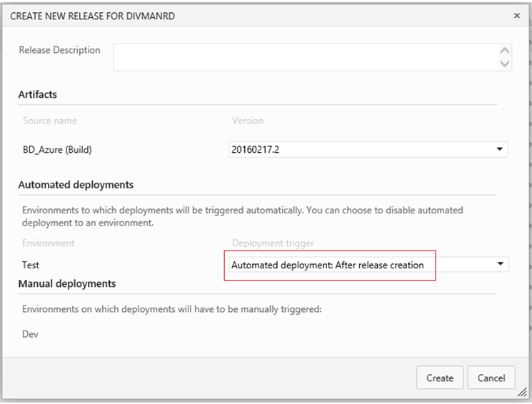This screenshot has width=532, height=404.
Task: Click the BD_Azure (Build) source name
Action: coord(57,150)
